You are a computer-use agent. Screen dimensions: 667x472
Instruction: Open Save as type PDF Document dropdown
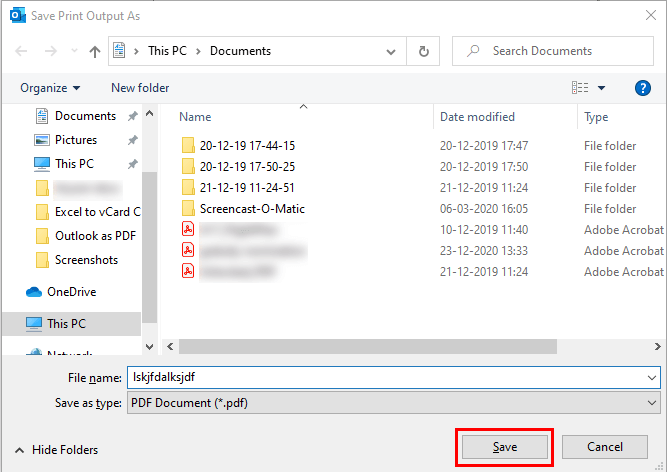[x=393, y=403]
